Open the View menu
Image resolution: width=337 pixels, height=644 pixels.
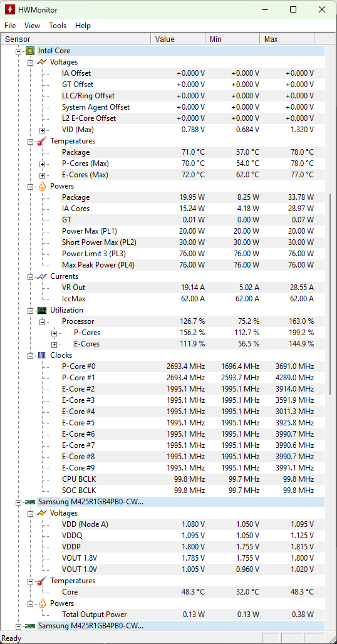(x=32, y=26)
